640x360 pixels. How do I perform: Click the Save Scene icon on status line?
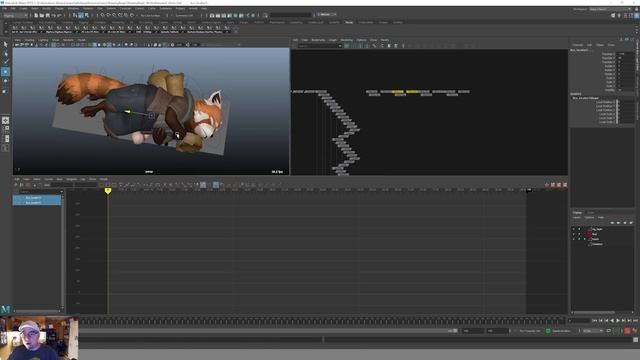(x=47, y=16)
